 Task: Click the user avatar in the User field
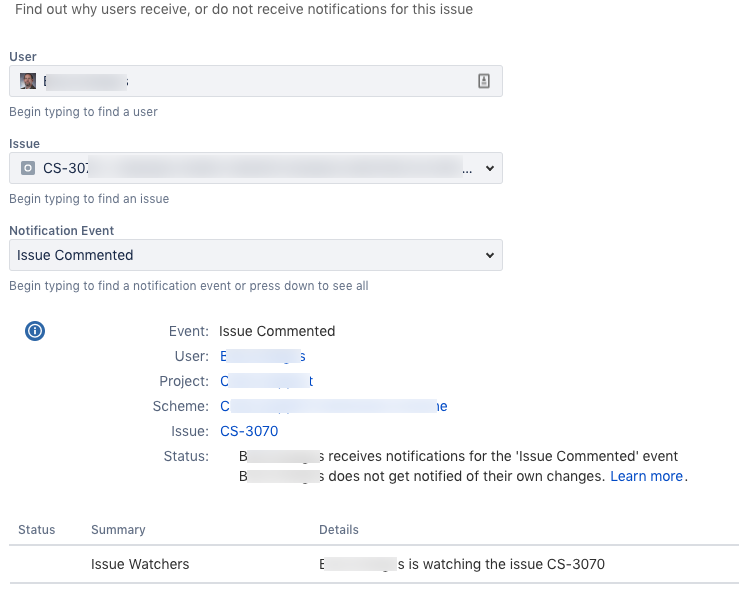pyautogui.click(x=28, y=81)
